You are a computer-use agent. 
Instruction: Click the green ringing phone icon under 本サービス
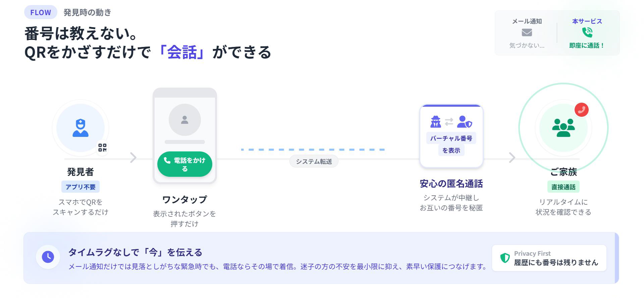pos(587,33)
